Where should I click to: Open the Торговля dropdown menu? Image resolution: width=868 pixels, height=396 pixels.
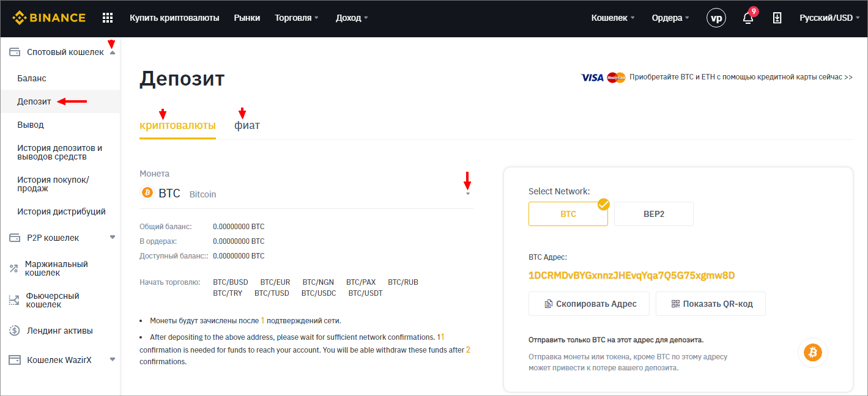tap(297, 18)
